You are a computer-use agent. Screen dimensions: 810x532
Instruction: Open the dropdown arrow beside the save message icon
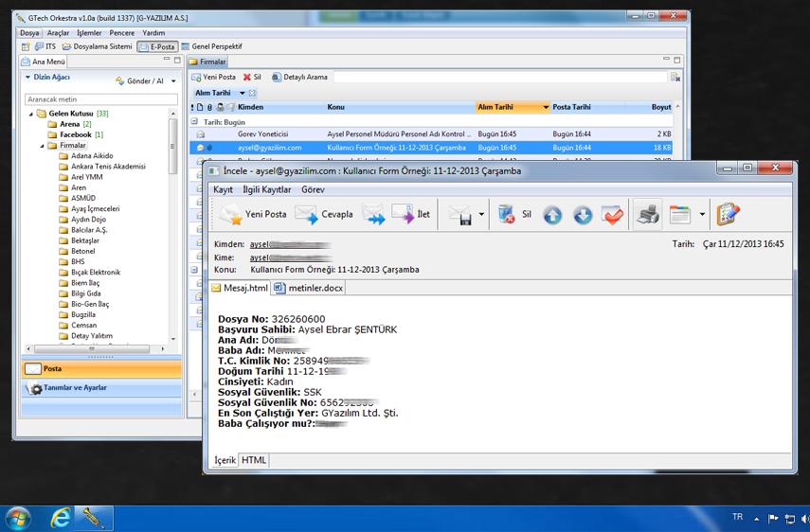click(x=481, y=214)
